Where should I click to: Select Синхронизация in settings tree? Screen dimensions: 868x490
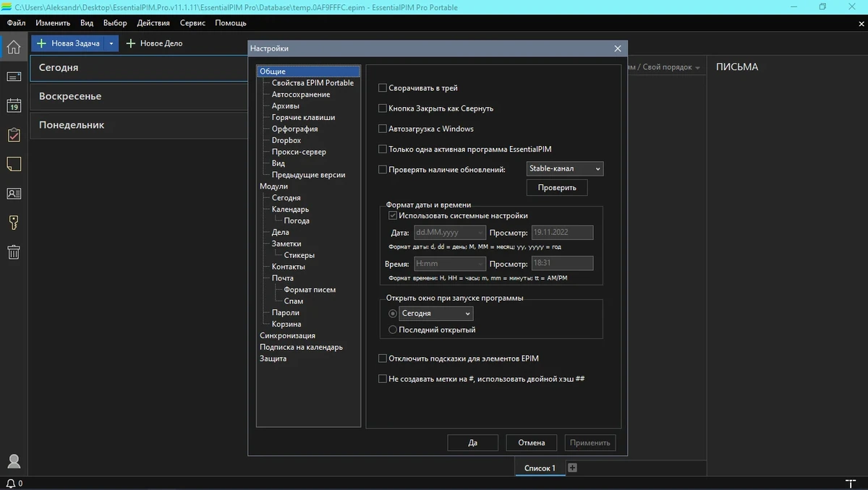(x=287, y=335)
